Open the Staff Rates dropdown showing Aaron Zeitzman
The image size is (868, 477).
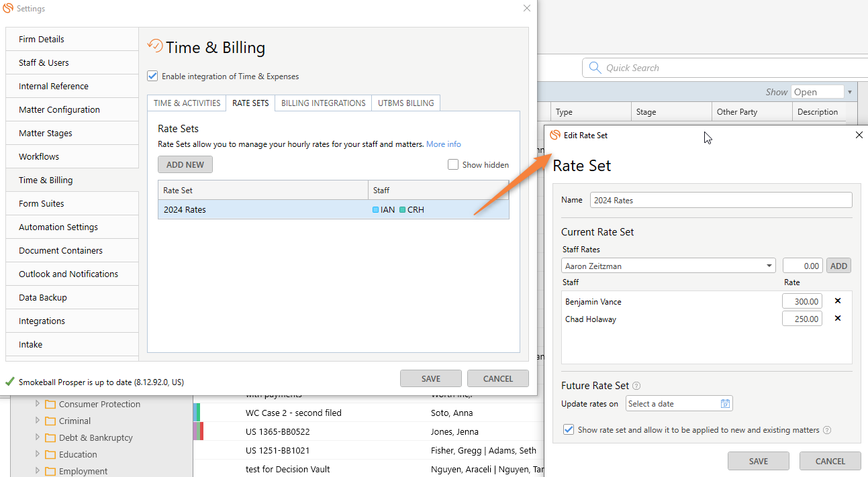coord(669,266)
